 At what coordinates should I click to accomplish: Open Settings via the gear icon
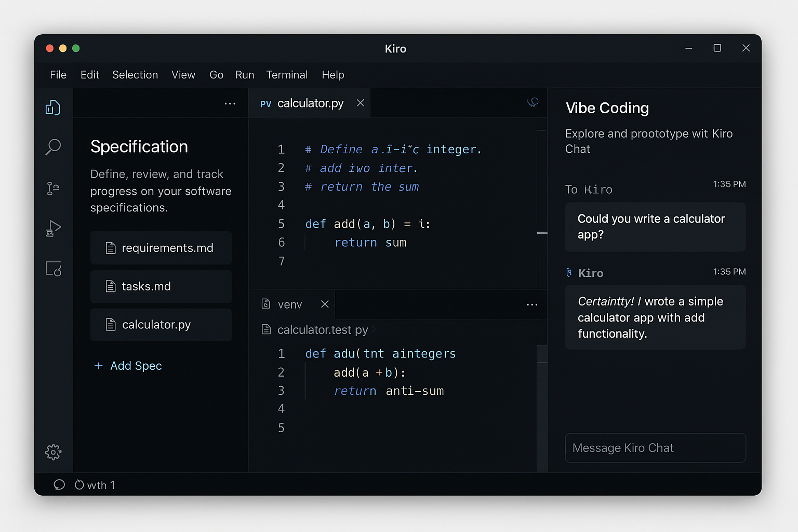pos(53,453)
